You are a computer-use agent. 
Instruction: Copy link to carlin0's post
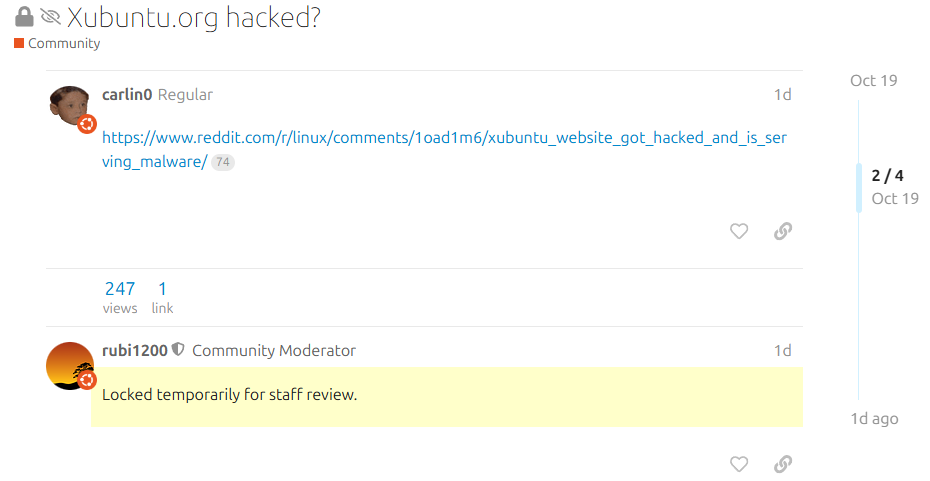pos(783,231)
